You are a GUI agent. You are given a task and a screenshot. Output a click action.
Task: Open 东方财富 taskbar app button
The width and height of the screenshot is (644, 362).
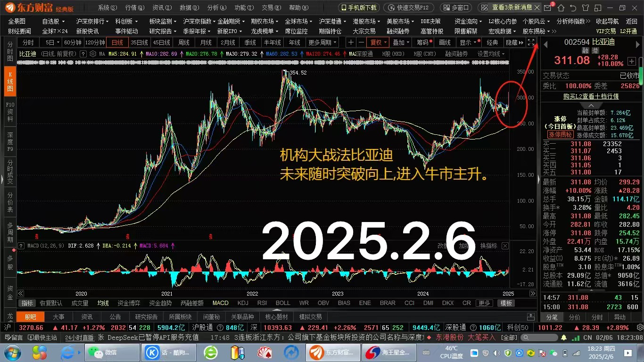[334, 352]
